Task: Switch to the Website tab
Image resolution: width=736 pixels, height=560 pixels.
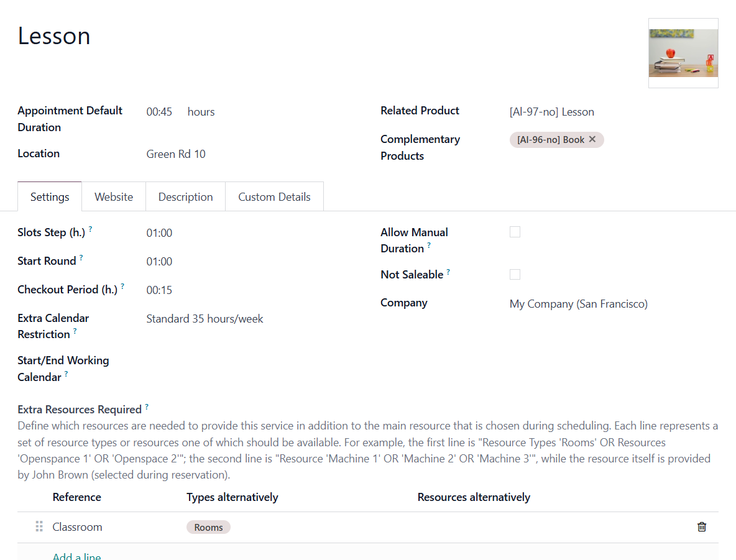Action: 114,196
